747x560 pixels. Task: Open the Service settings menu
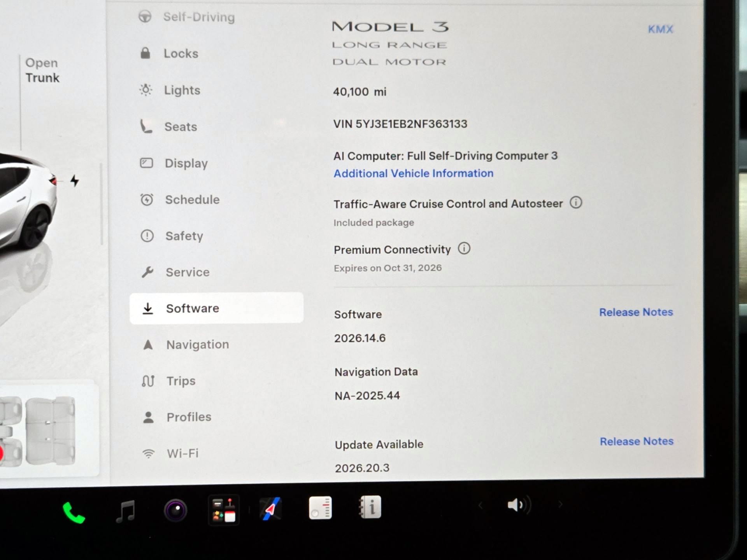click(175, 272)
